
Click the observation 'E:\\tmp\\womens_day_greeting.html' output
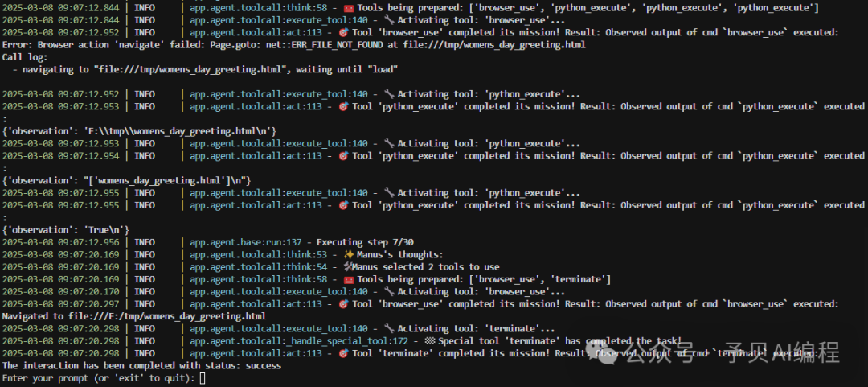[x=140, y=131]
